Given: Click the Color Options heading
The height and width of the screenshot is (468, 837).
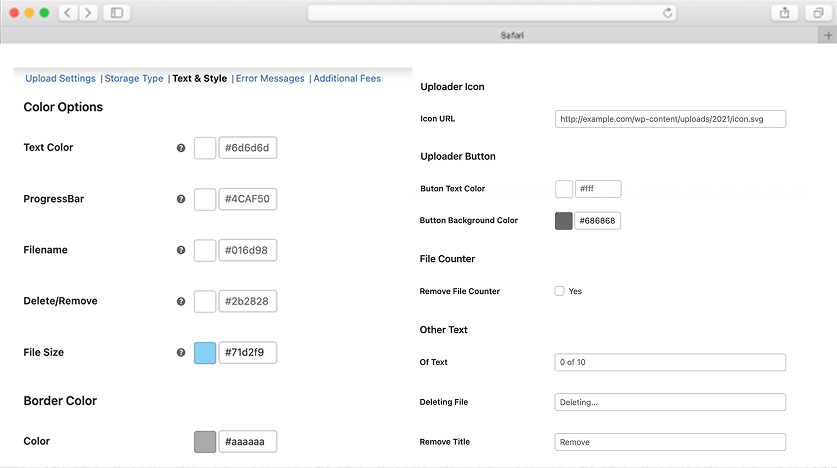Looking at the screenshot, I should coord(63,107).
